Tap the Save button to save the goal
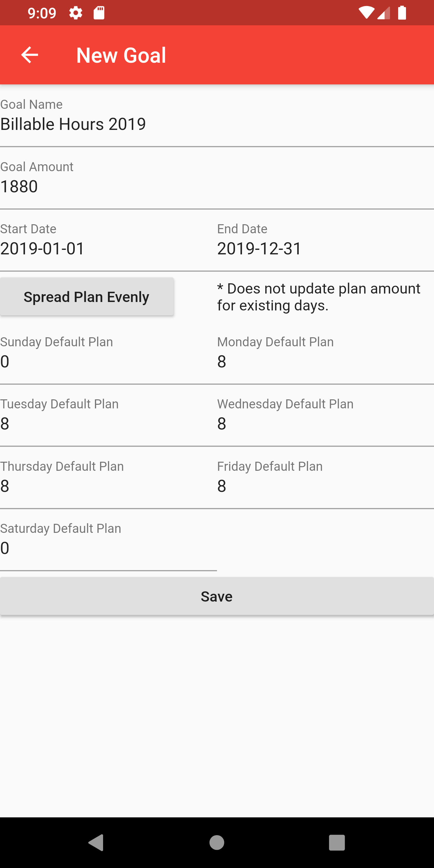The width and height of the screenshot is (434, 868). point(217,596)
